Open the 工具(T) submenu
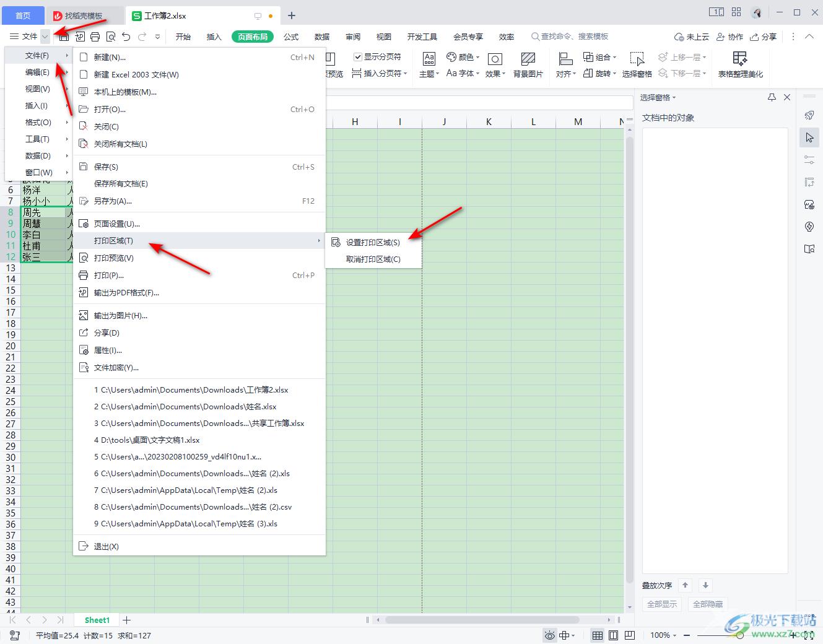 click(38, 139)
